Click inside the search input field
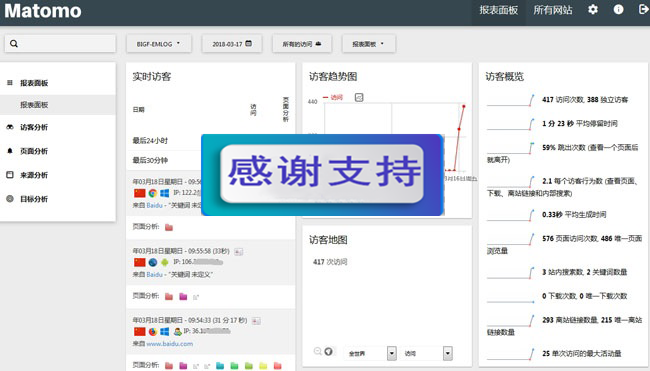 click(60, 44)
